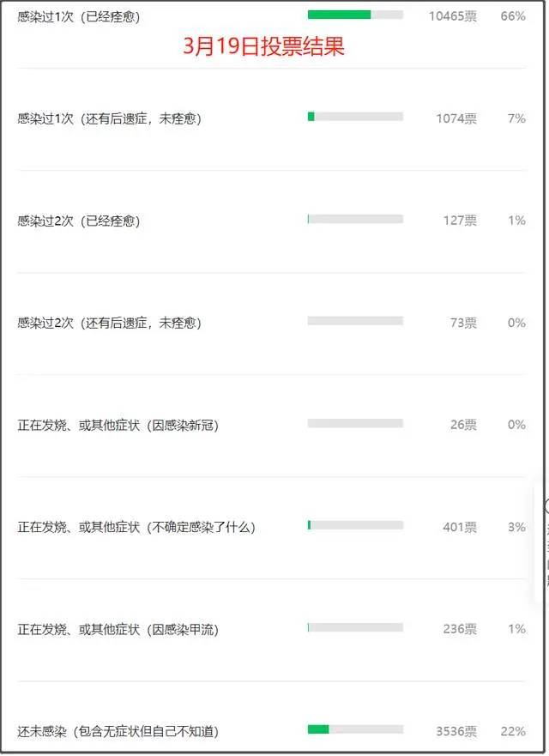Choose option 正在发烧、或其他症状（因感染甲流）

pos(118,629)
